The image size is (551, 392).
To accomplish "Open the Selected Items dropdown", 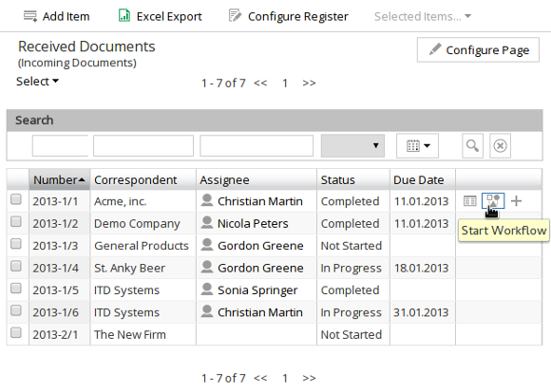I will [x=423, y=16].
